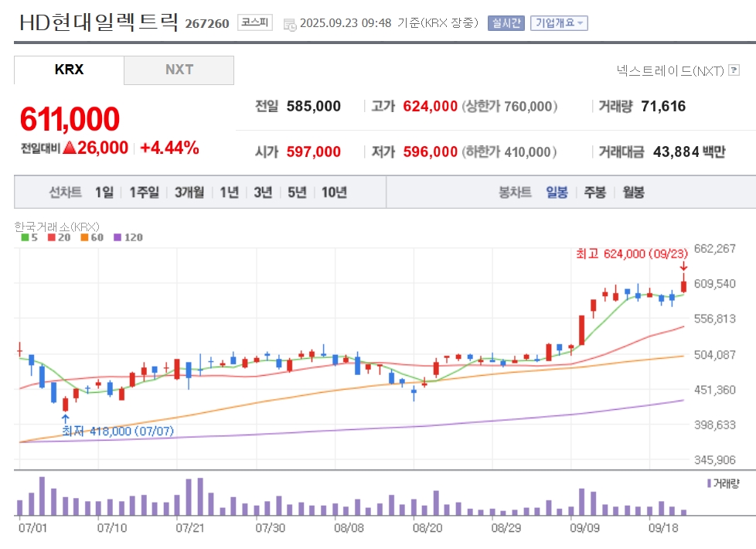Open the 넥스트레이드(NXT) link
This screenshot has height=549, width=756.
coord(670,71)
